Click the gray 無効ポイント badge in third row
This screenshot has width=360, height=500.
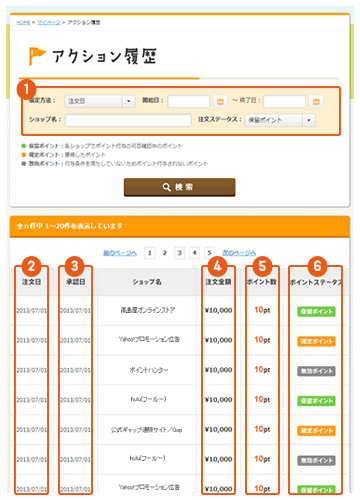pyautogui.click(x=316, y=371)
